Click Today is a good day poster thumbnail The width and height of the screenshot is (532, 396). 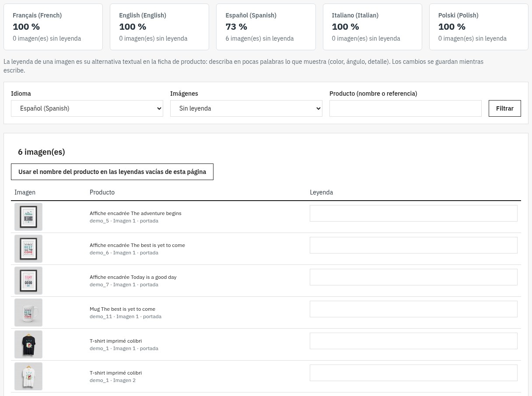(28, 281)
